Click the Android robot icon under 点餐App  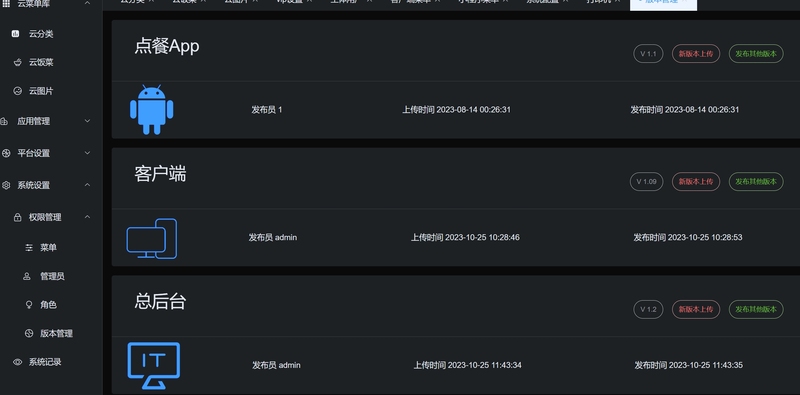[x=152, y=110]
